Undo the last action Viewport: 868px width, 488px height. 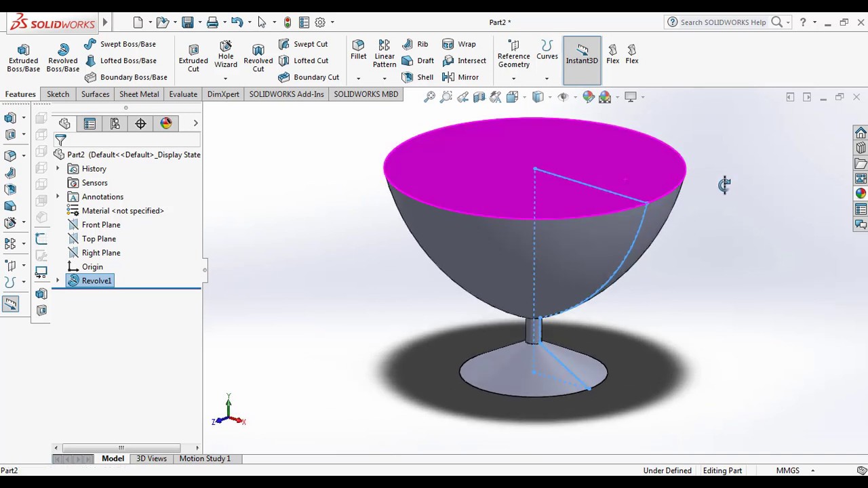(237, 22)
